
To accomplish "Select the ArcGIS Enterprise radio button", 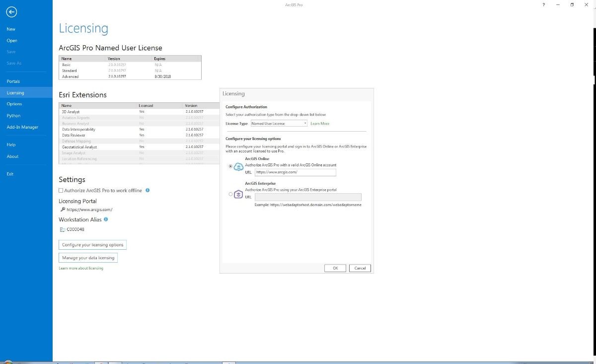I will pyautogui.click(x=230, y=194).
